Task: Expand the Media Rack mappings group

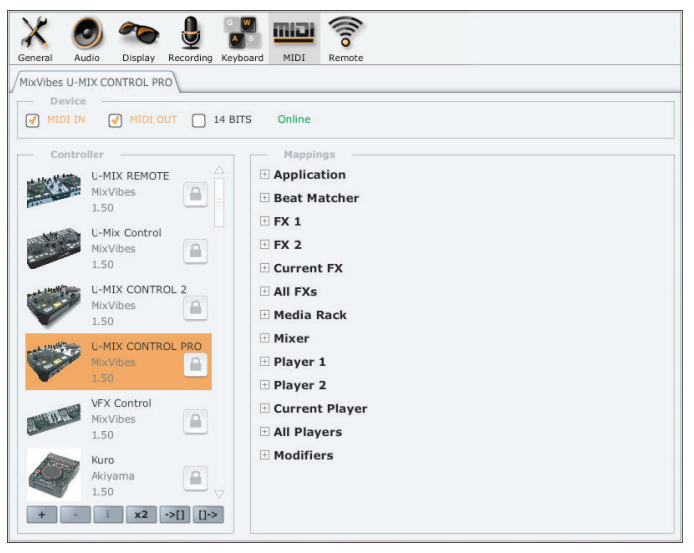Action: pyautogui.click(x=264, y=314)
